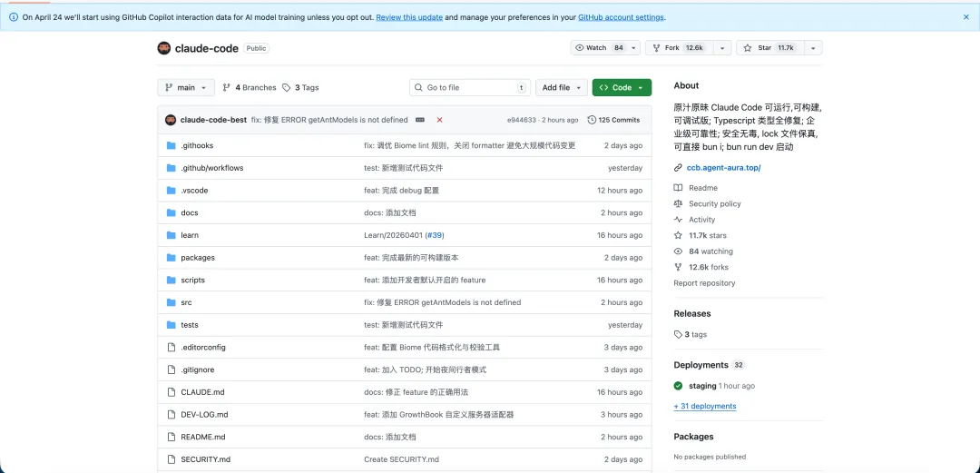Viewport: 980px width, 473px height.
Task: Star the repository
Action: click(770, 47)
